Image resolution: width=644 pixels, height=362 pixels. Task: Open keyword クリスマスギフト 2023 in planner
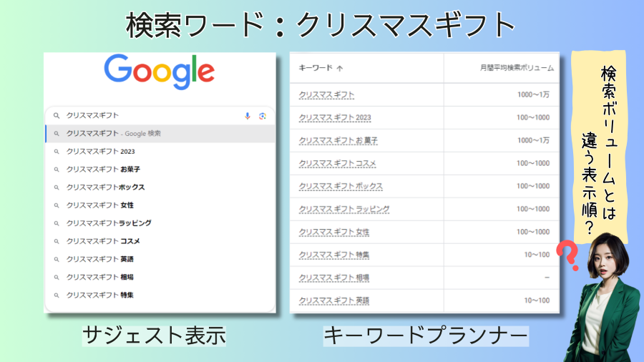(335, 118)
